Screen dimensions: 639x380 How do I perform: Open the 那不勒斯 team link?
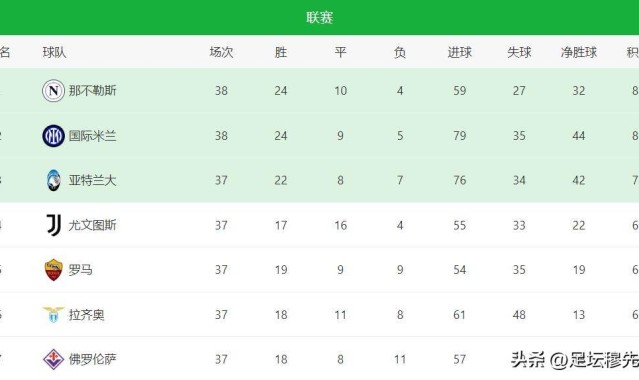coord(93,91)
